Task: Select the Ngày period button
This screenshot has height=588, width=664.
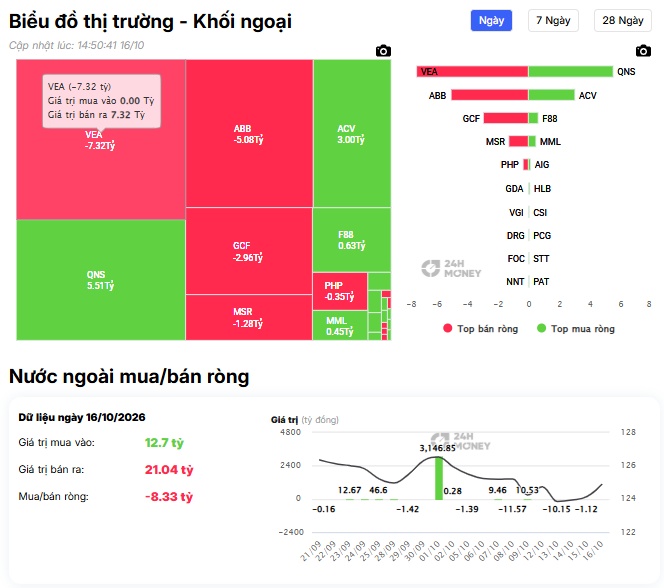Action: 491,20
